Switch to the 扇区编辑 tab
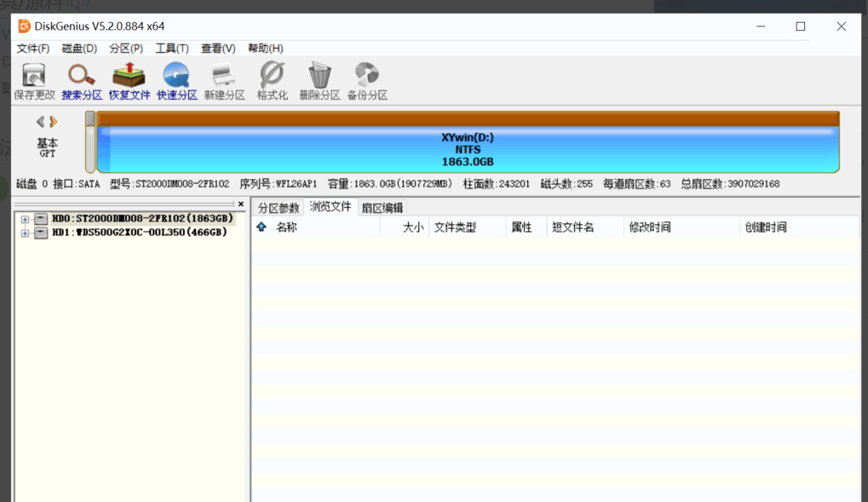Image resolution: width=868 pixels, height=502 pixels. pos(382,208)
